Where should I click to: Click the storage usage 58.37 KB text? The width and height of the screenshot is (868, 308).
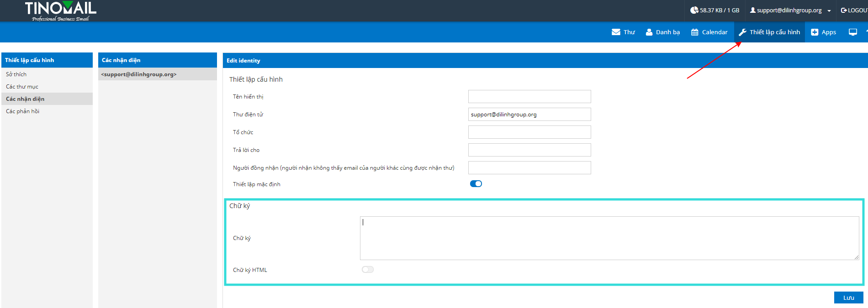click(720, 10)
